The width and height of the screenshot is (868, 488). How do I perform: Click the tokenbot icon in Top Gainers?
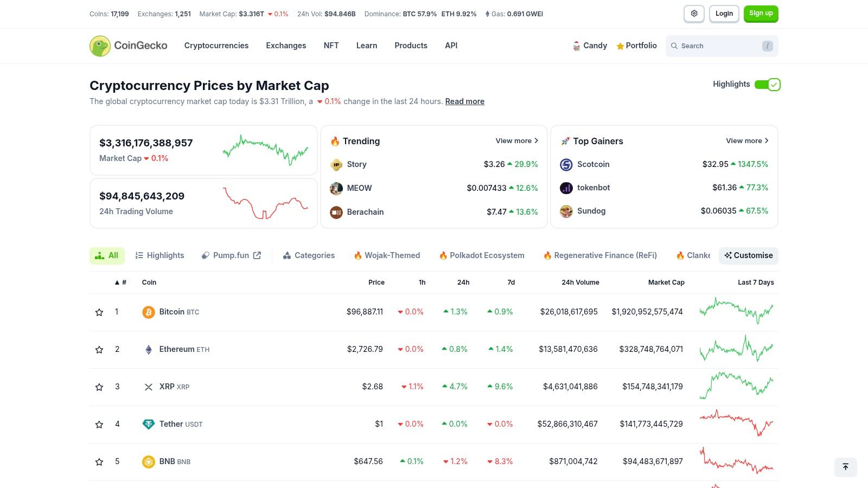point(566,188)
